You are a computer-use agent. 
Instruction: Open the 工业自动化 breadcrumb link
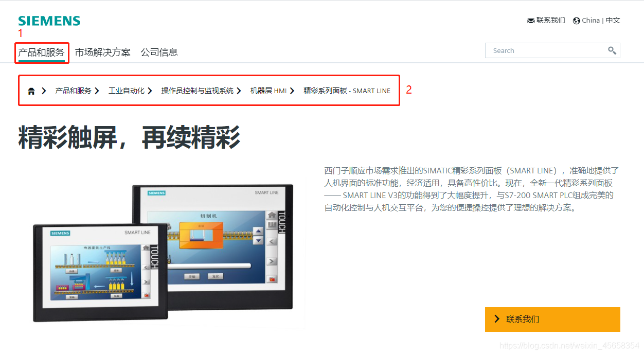(127, 91)
